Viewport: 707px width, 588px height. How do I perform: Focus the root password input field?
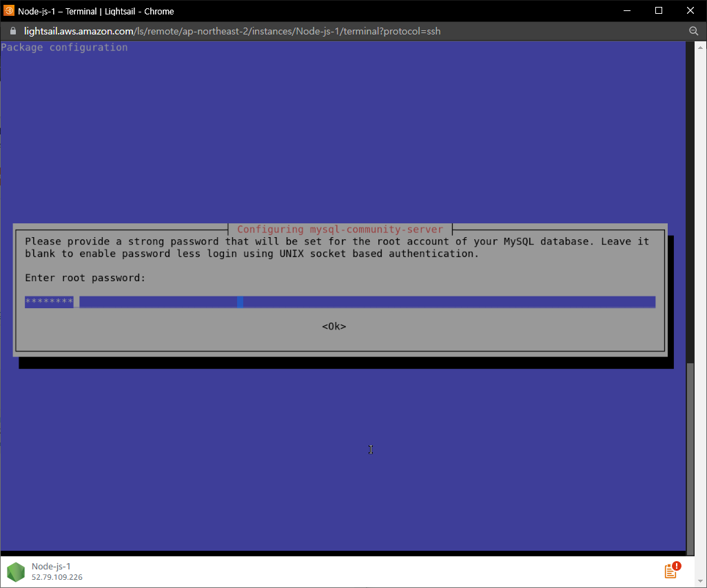pyautogui.click(x=340, y=302)
